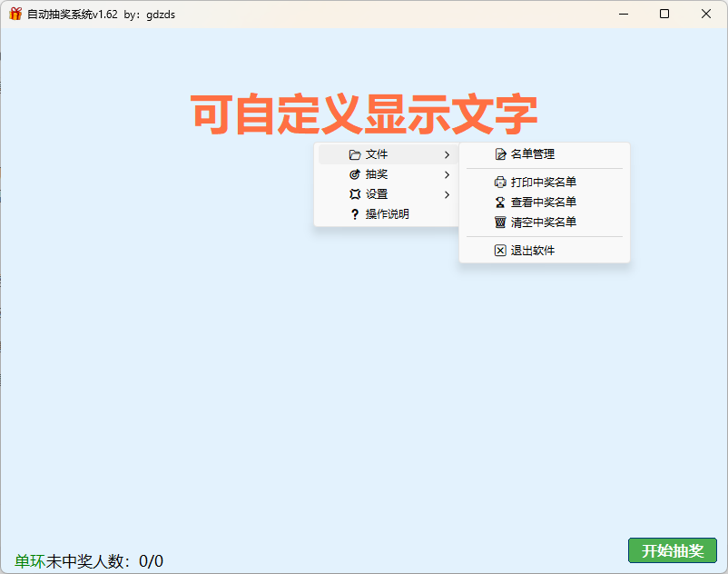Image resolution: width=728 pixels, height=574 pixels.
Task: Click the gift icon in the title bar
Action: point(15,14)
